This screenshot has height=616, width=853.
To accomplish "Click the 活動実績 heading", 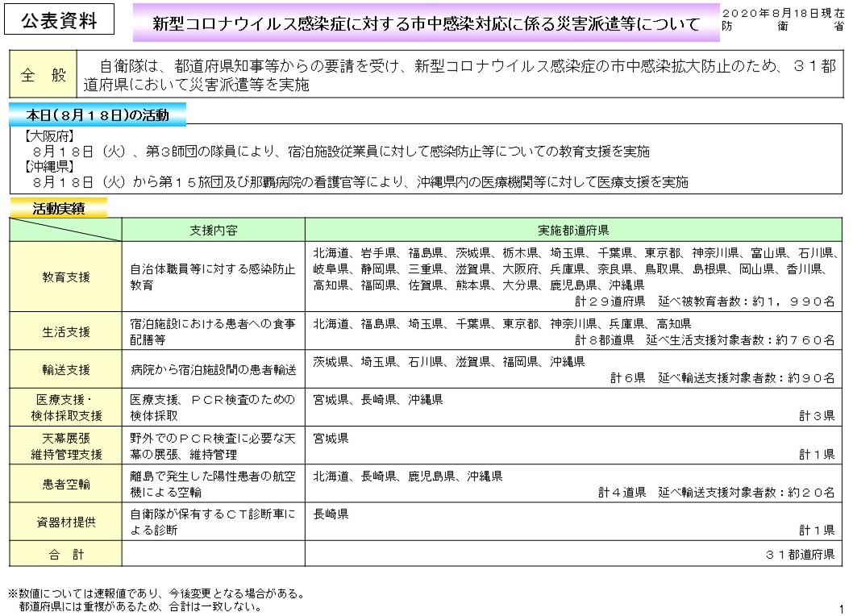I will click(x=59, y=208).
